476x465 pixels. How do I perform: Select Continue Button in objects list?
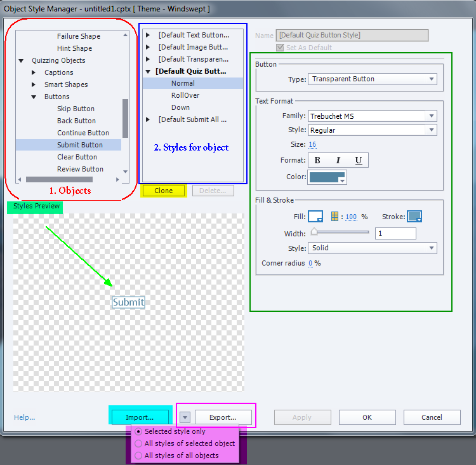83,133
